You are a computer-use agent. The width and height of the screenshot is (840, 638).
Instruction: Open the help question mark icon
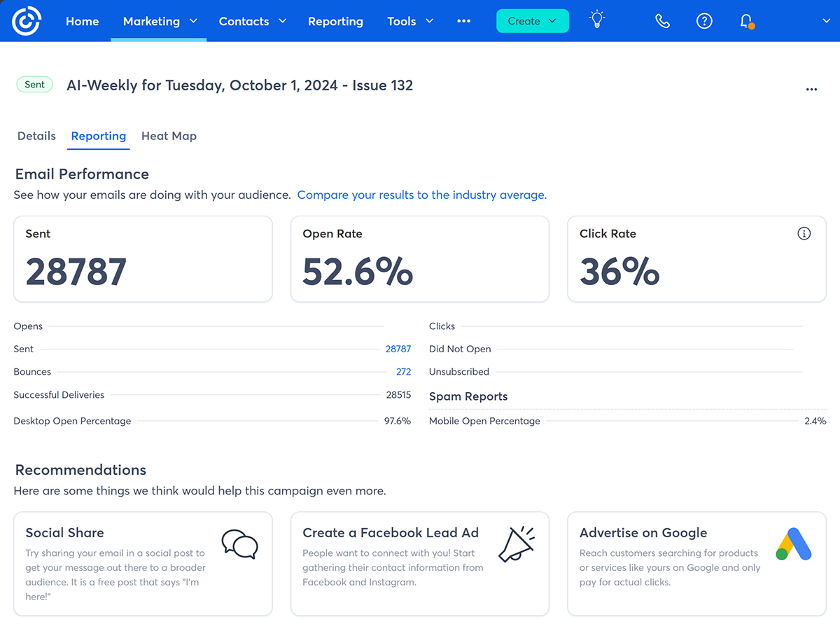click(x=704, y=21)
